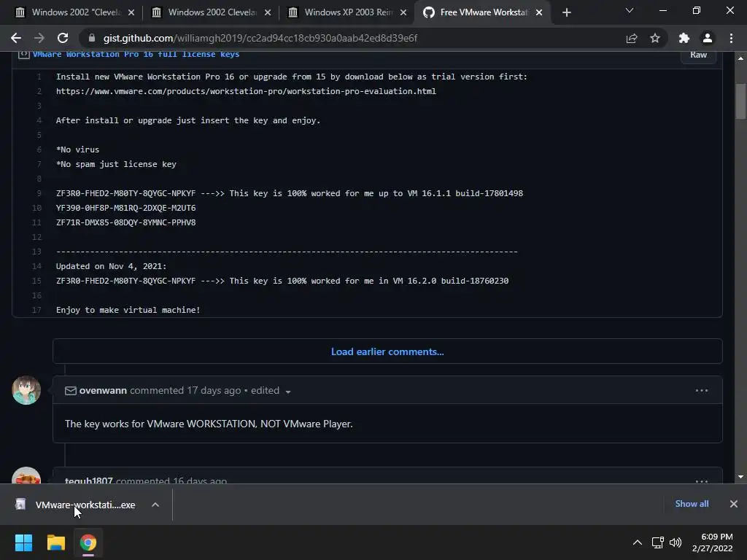Click the 17 days ago timestamp
747x560 pixels.
coord(214,391)
